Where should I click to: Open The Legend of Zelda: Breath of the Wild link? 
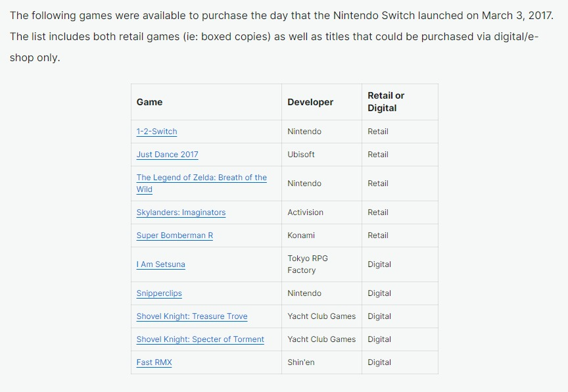[201, 178]
